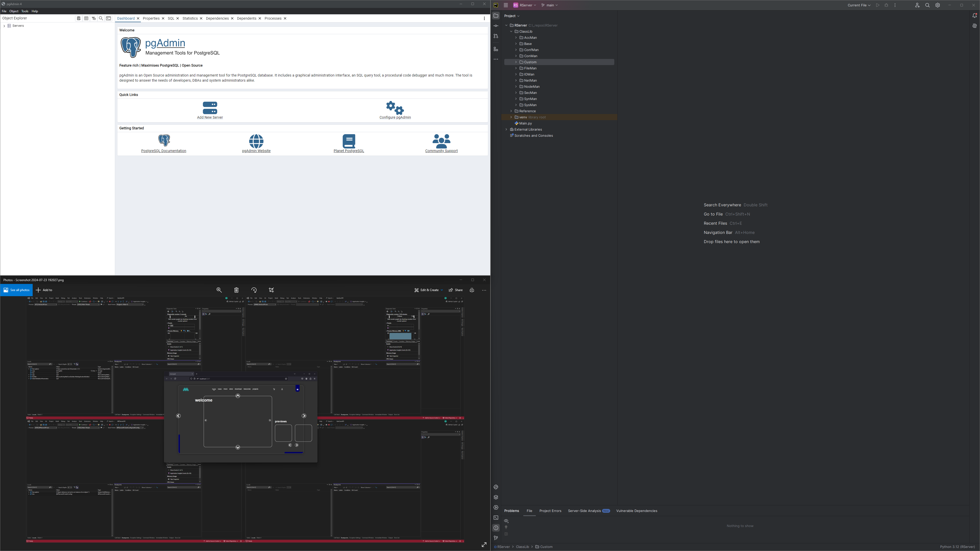Open RServer project dropdown in PyCharm

525,5
